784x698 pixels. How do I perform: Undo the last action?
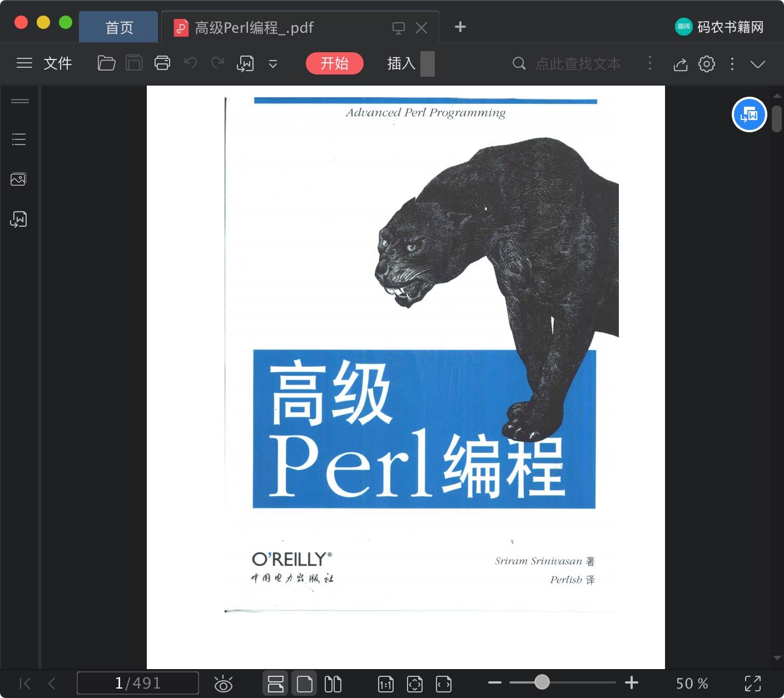coord(191,63)
